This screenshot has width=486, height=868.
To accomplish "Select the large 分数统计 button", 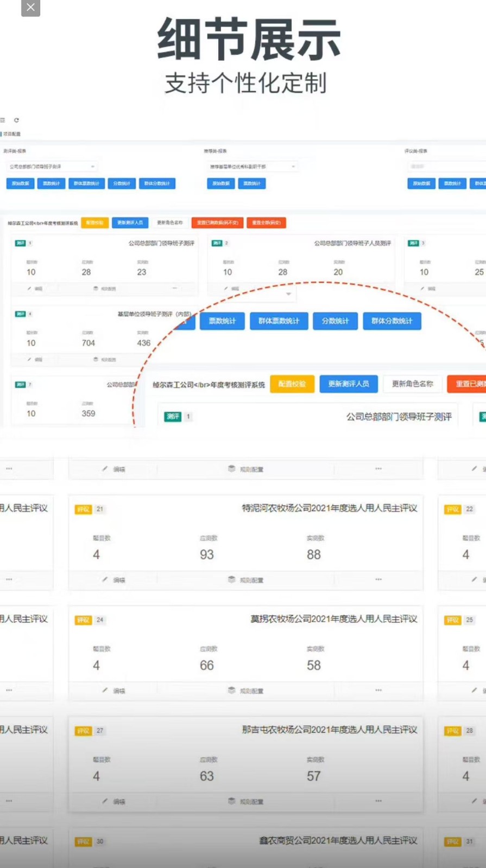I will 335,321.
